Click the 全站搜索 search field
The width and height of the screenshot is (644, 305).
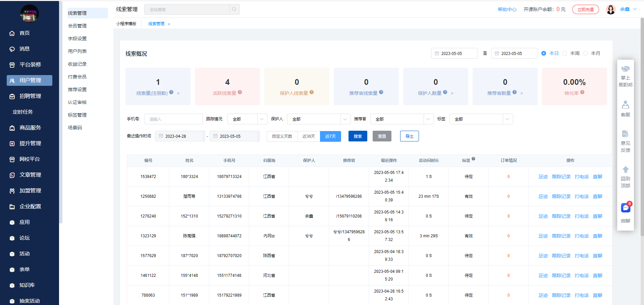(187, 9)
